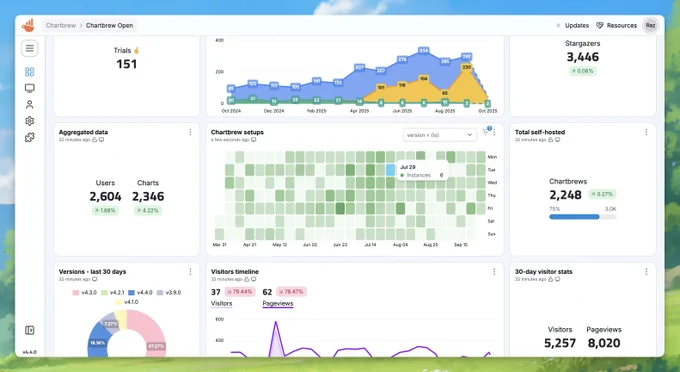The height and width of the screenshot is (372, 680).
Task: Open Chartbrew setups three-dot menu
Action: point(494,132)
